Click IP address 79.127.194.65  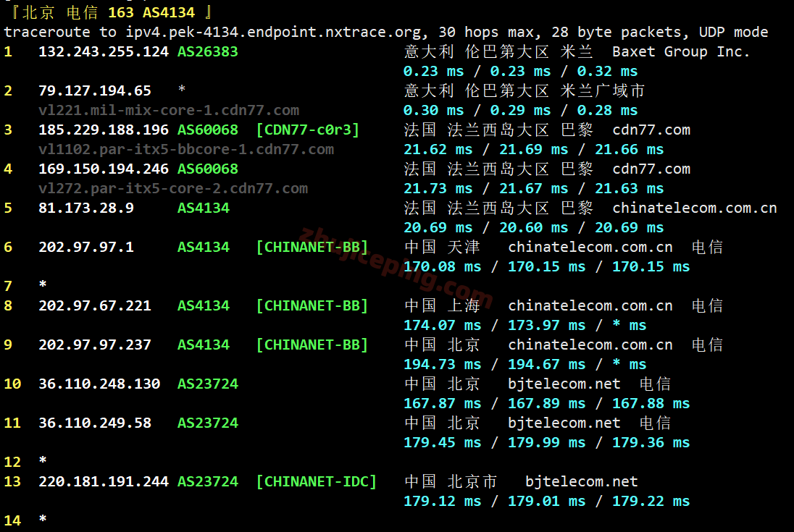[95, 90]
